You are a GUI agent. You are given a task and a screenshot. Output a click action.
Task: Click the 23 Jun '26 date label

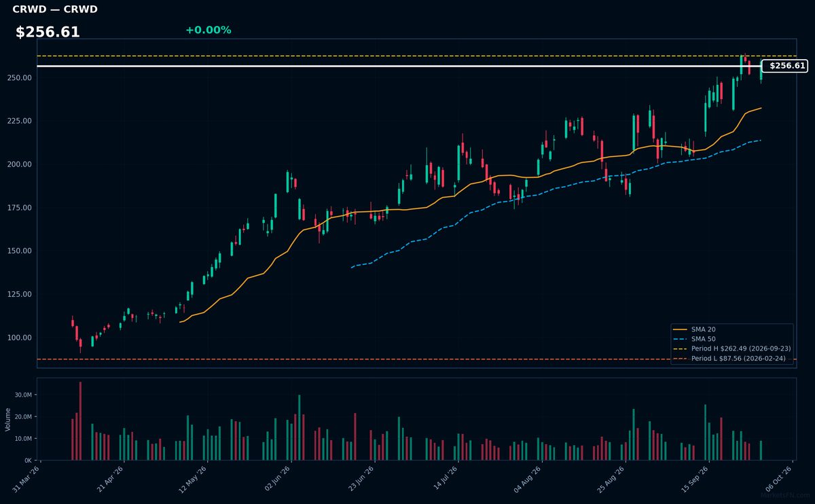coord(361,478)
